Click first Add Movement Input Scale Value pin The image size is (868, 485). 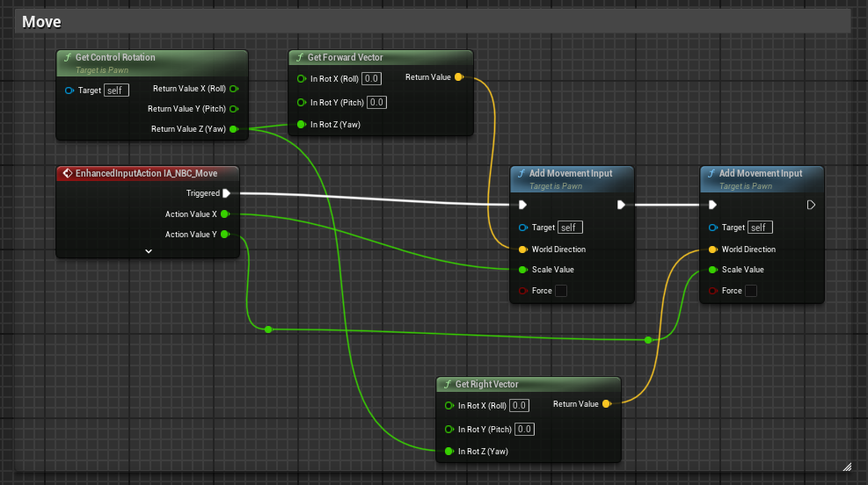pos(522,270)
